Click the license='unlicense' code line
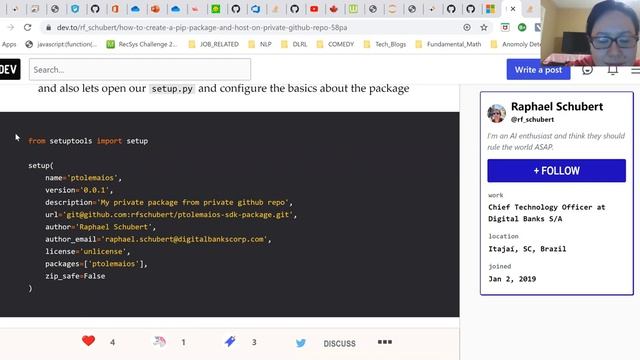This screenshot has height=360, width=640. 87,251
